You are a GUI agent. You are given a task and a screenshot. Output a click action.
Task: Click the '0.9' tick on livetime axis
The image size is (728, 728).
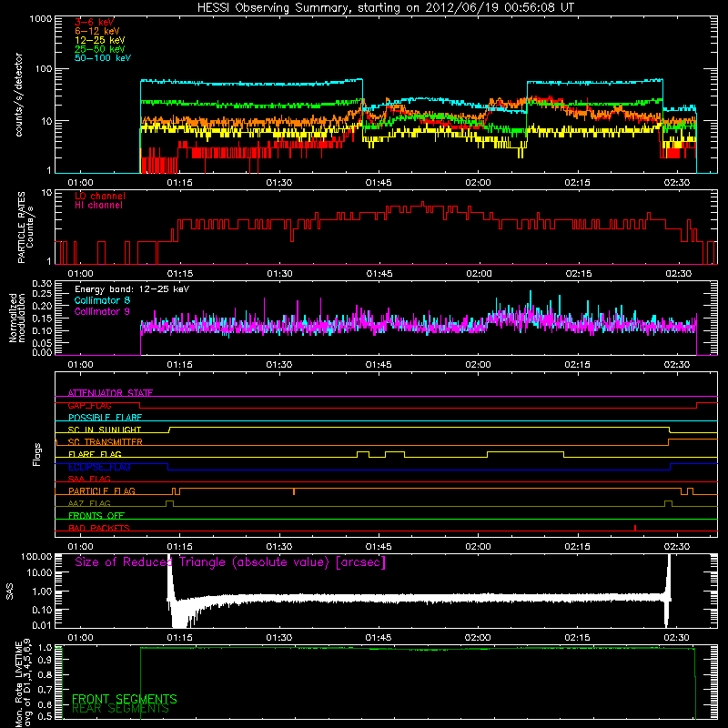tap(45, 660)
